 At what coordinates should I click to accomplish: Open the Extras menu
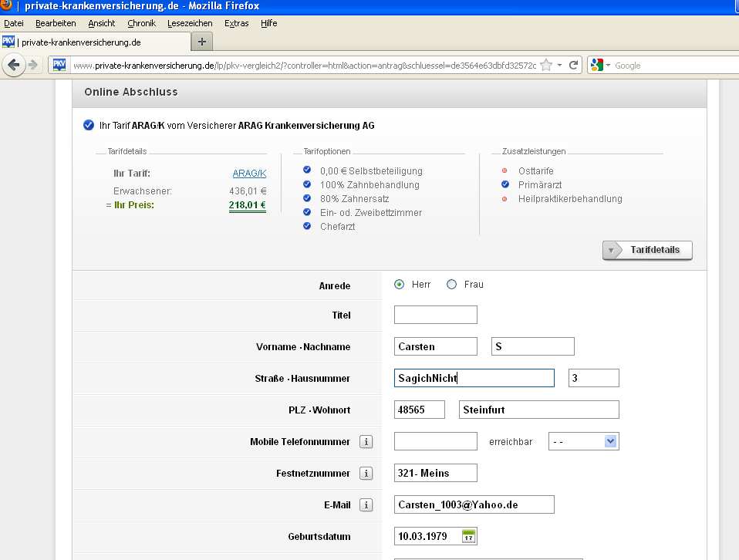(236, 23)
